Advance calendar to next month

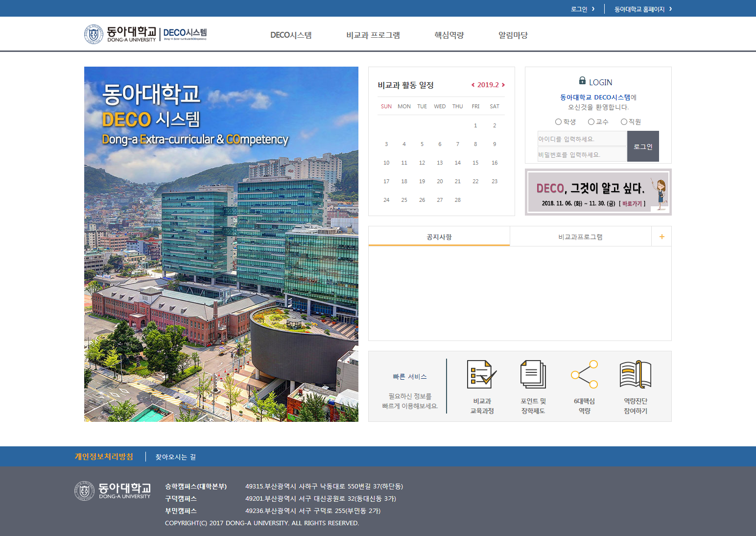503,85
